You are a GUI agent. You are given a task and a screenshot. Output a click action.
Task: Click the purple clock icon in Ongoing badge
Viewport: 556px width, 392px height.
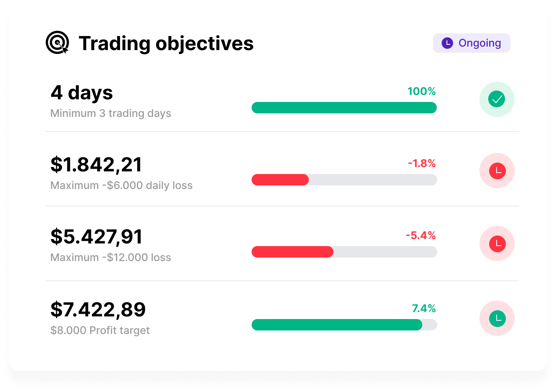coord(447,43)
